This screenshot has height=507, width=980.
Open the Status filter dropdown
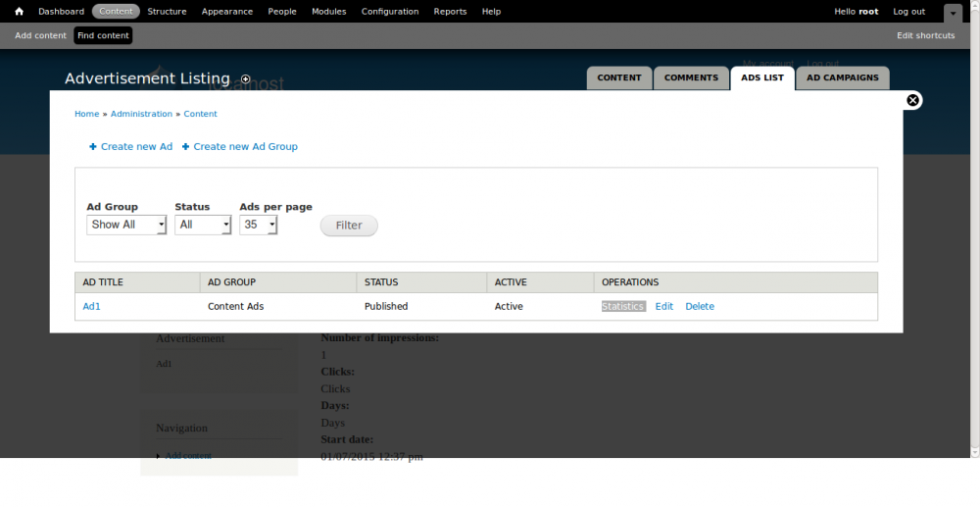[203, 225]
